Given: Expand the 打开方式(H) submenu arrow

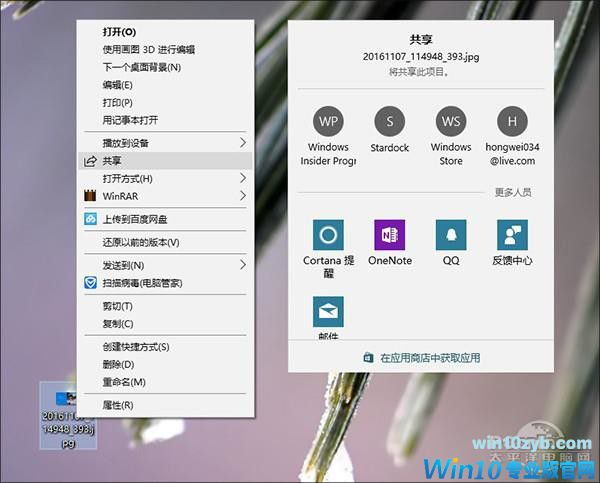Looking at the screenshot, I should 243,178.
